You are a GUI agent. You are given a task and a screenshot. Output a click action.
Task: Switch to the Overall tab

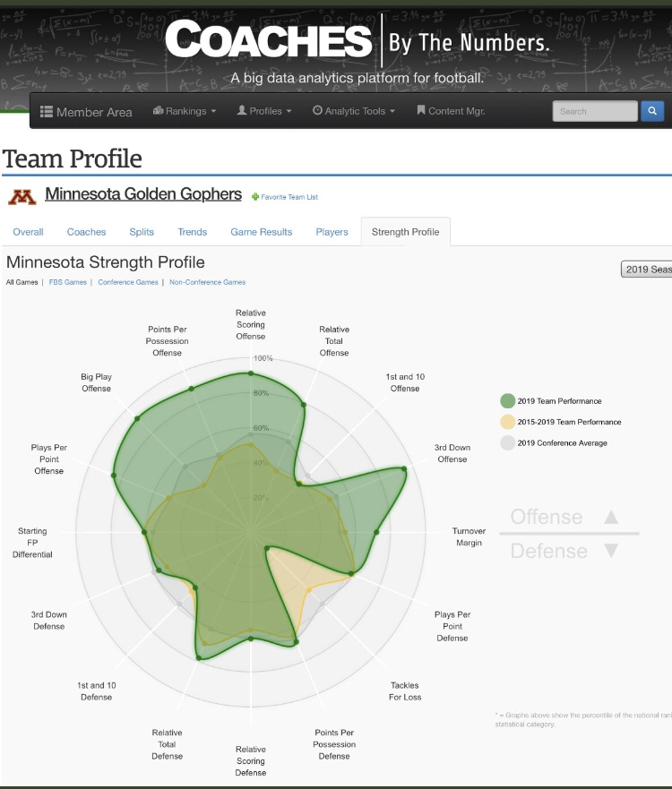28,232
